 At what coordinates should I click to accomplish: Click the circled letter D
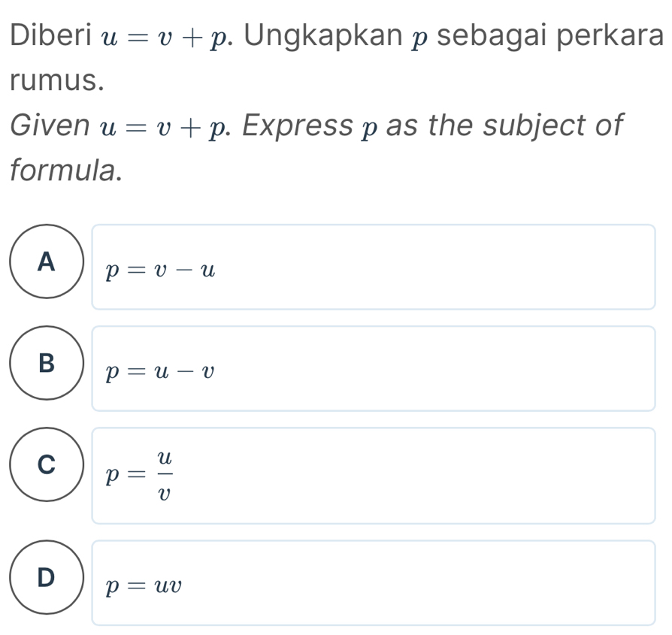coord(46,579)
